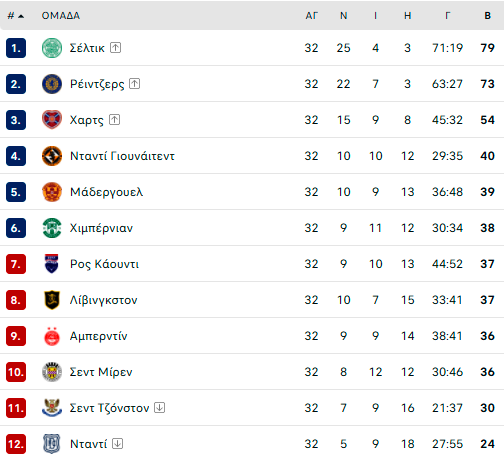Sort by the ΑΓ matches column header
504x461 pixels.
(x=311, y=16)
